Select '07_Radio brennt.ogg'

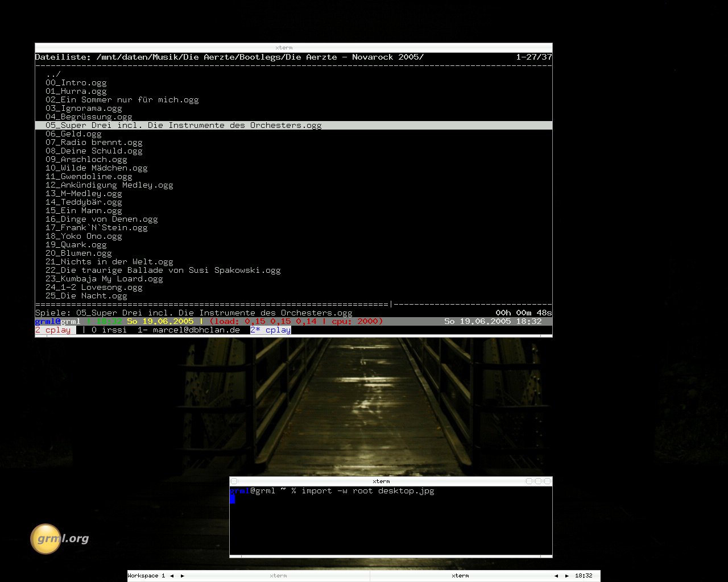click(x=94, y=142)
